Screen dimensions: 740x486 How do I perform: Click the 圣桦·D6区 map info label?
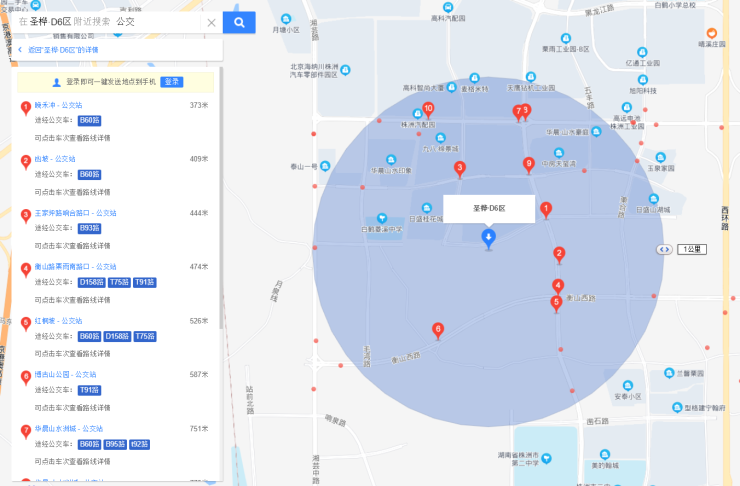pos(489,209)
